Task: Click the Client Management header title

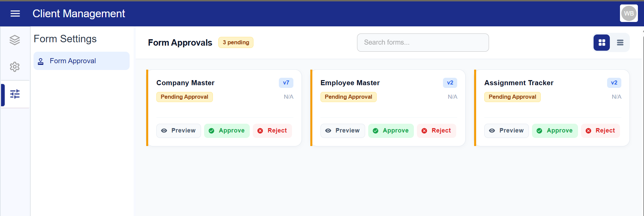Action: [x=79, y=14]
